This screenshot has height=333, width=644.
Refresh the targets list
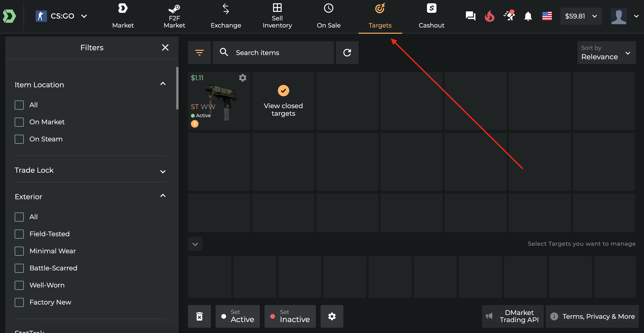(347, 53)
